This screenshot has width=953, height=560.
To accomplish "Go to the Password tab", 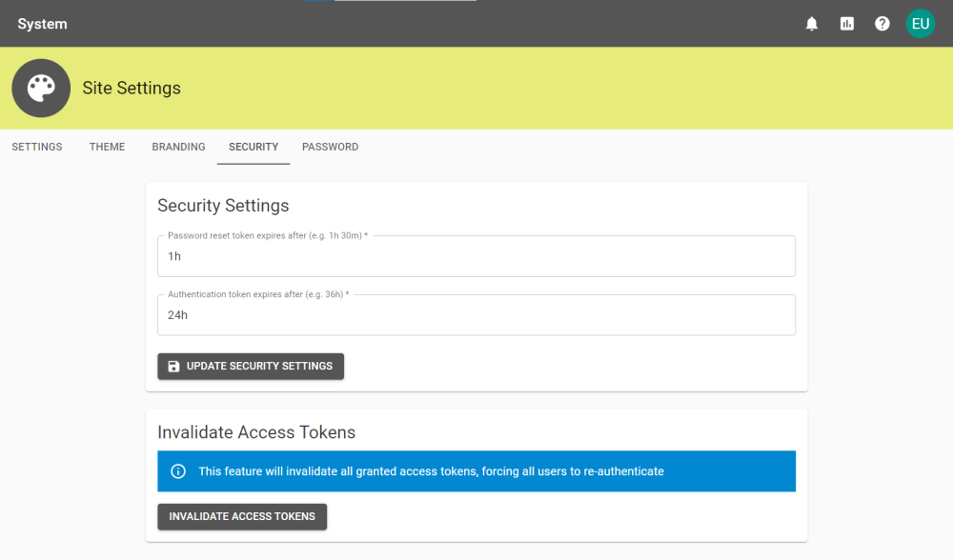I will click(330, 147).
